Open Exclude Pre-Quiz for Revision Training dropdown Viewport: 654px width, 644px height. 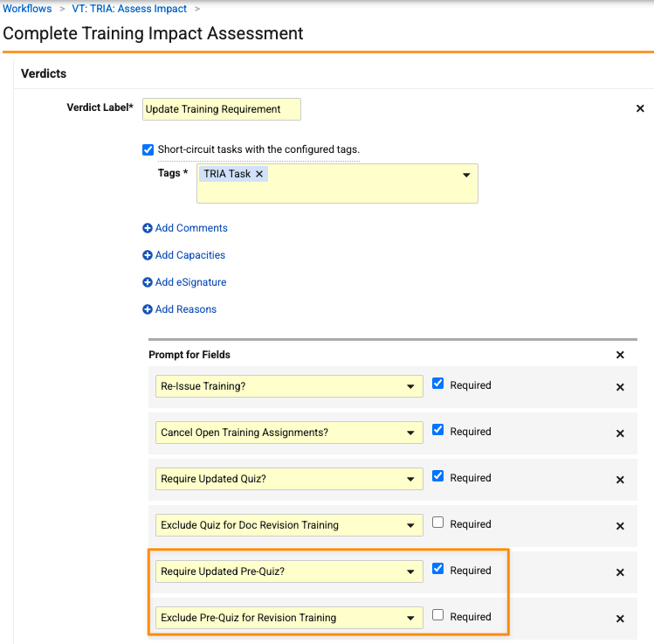410,618
